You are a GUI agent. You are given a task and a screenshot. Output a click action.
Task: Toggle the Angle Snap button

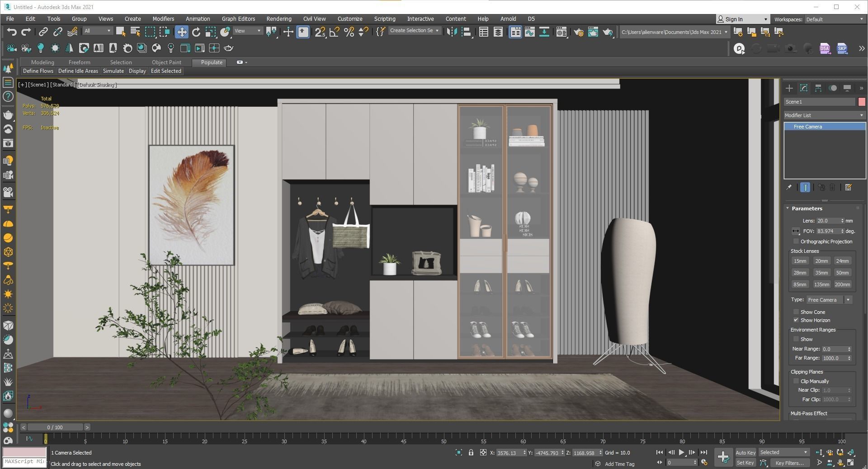pyautogui.click(x=334, y=32)
